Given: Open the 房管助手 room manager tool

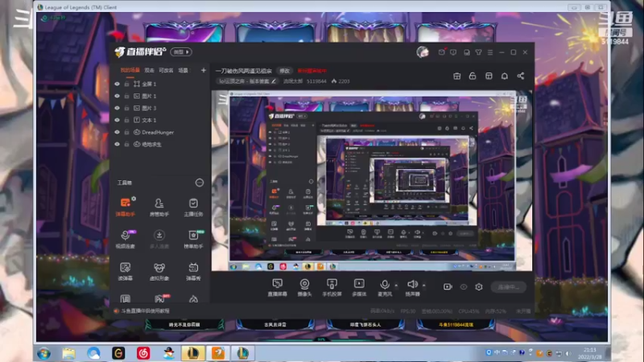Looking at the screenshot, I should point(159,207).
